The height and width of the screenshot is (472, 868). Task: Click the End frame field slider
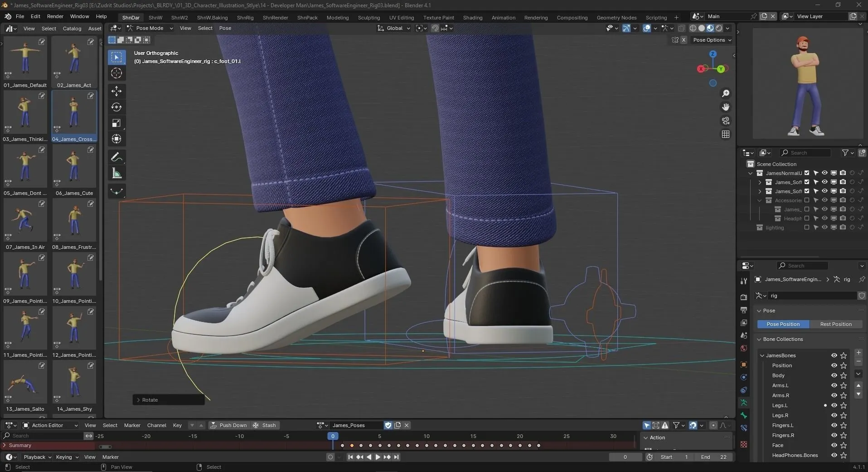[714, 457]
